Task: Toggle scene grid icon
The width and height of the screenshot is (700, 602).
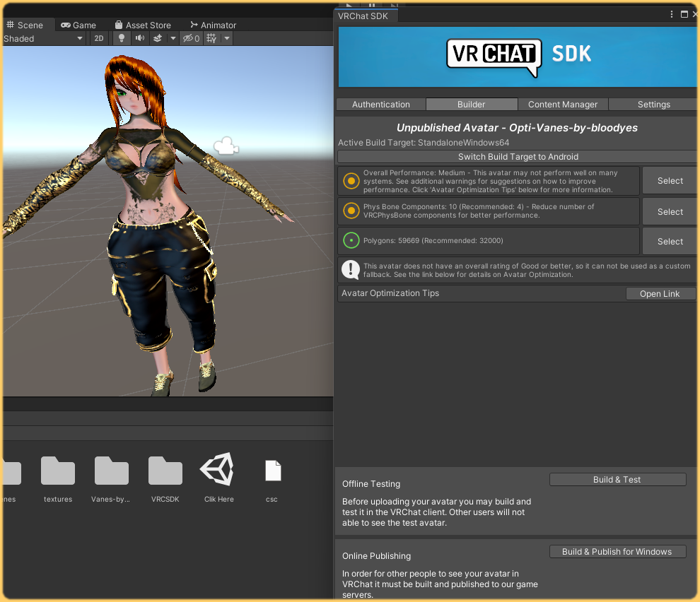Action: click(x=211, y=38)
